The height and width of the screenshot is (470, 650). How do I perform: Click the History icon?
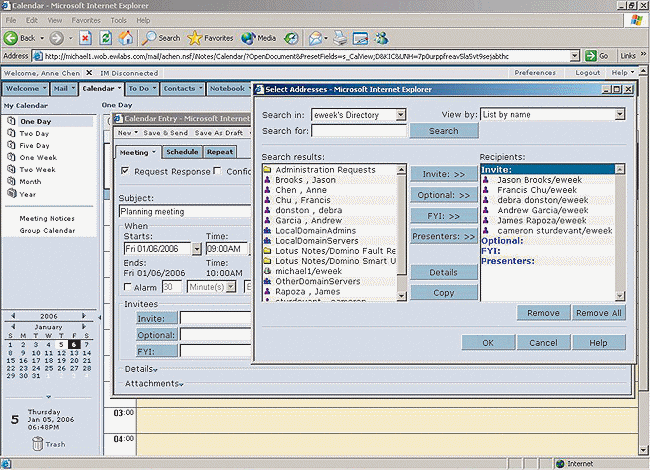click(291, 38)
